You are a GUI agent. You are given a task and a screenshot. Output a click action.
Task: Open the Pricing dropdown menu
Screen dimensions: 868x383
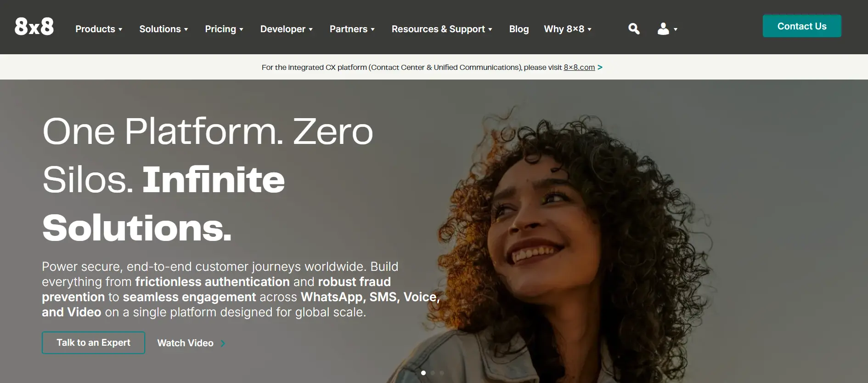224,29
